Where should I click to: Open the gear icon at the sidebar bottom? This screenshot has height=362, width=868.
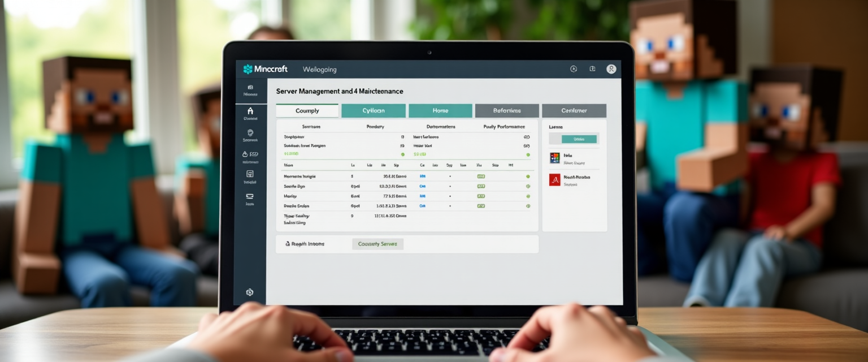click(x=250, y=292)
